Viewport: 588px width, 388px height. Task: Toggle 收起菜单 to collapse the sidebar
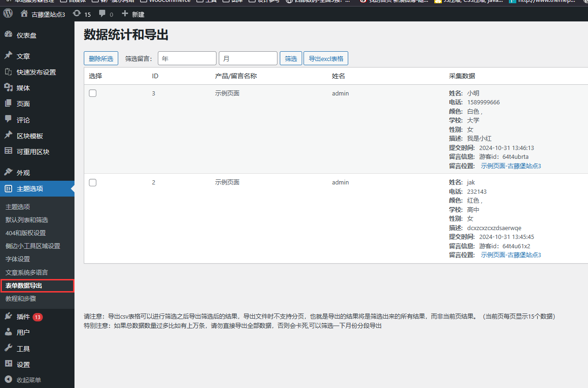coord(27,380)
